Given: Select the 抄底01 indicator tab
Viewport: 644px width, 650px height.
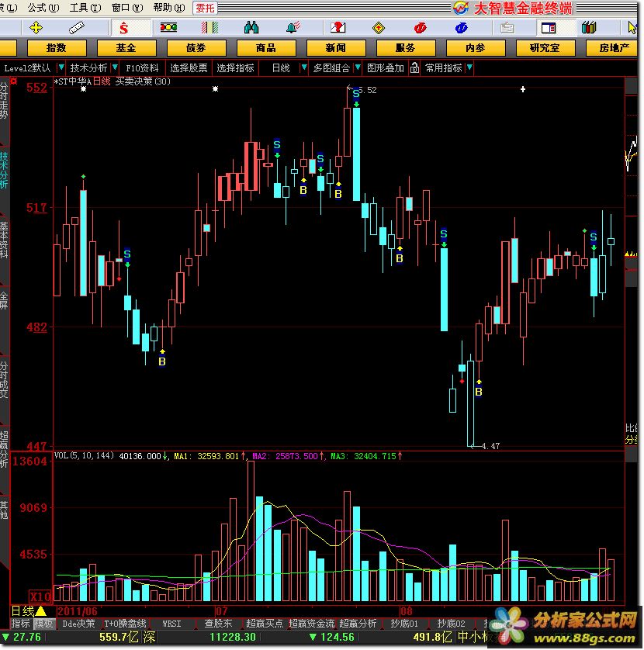Looking at the screenshot, I should pos(404,624).
